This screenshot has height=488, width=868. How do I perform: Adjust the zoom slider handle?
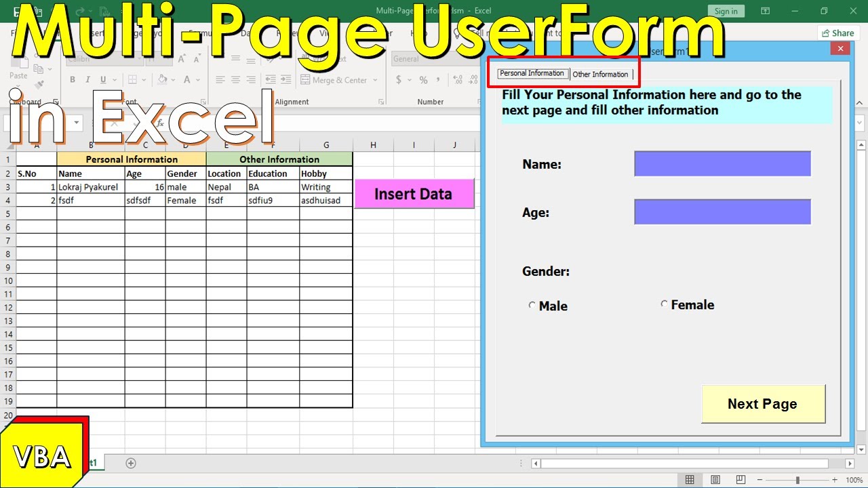pyautogui.click(x=797, y=480)
